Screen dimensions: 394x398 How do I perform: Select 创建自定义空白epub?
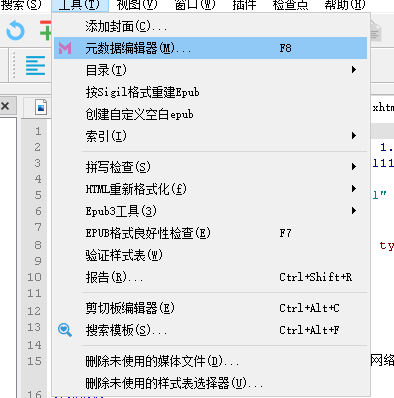(210, 114)
